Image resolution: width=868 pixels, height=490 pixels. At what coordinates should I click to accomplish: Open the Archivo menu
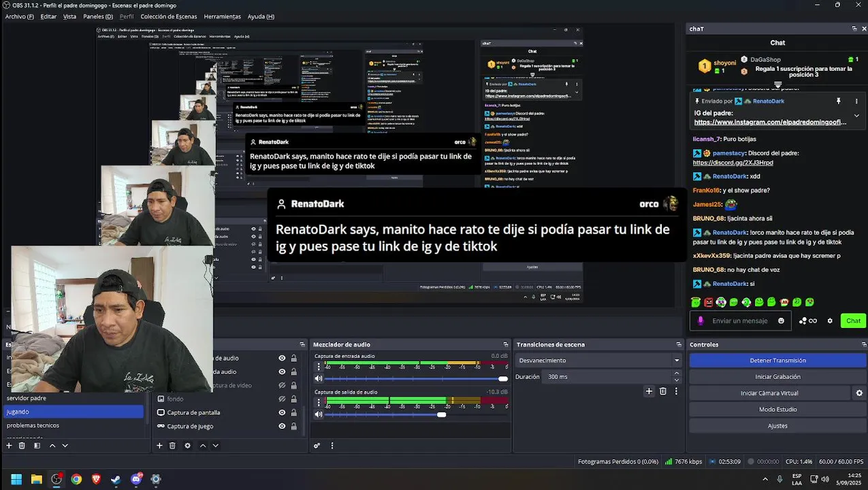19,16
